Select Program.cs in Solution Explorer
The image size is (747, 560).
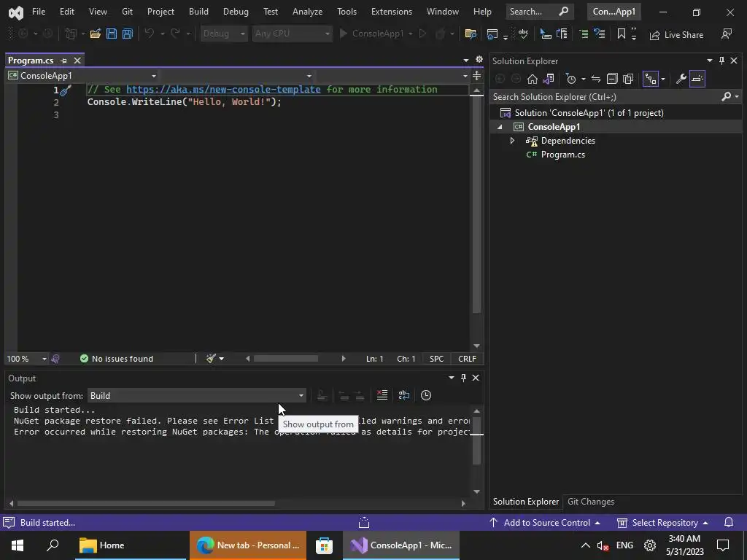coord(562,155)
